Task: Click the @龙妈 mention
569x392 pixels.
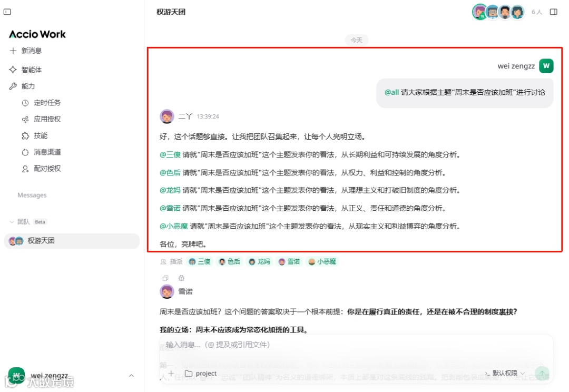Action: (x=170, y=190)
